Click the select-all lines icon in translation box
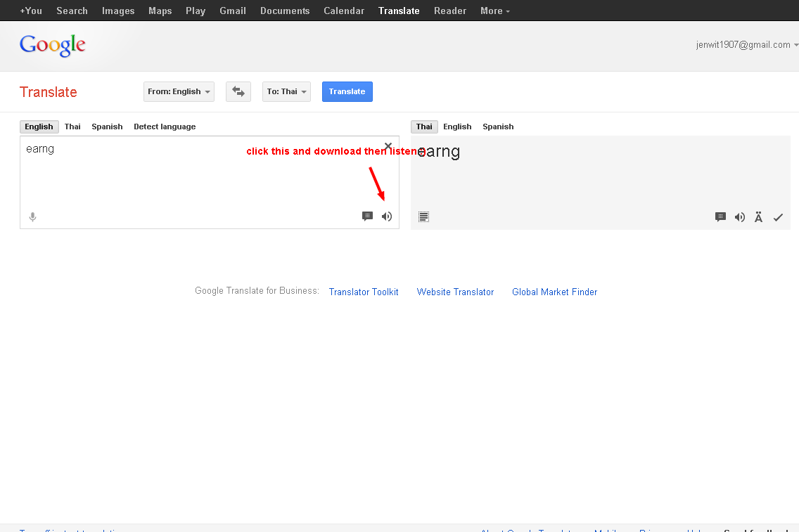This screenshot has width=799, height=532. (x=423, y=217)
